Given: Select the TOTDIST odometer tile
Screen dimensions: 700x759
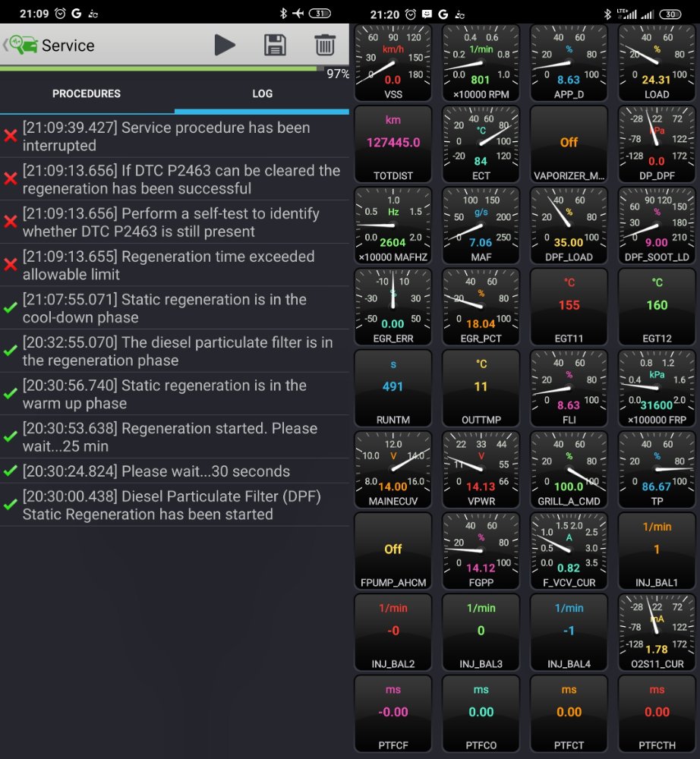Looking at the screenshot, I should coord(393,144).
